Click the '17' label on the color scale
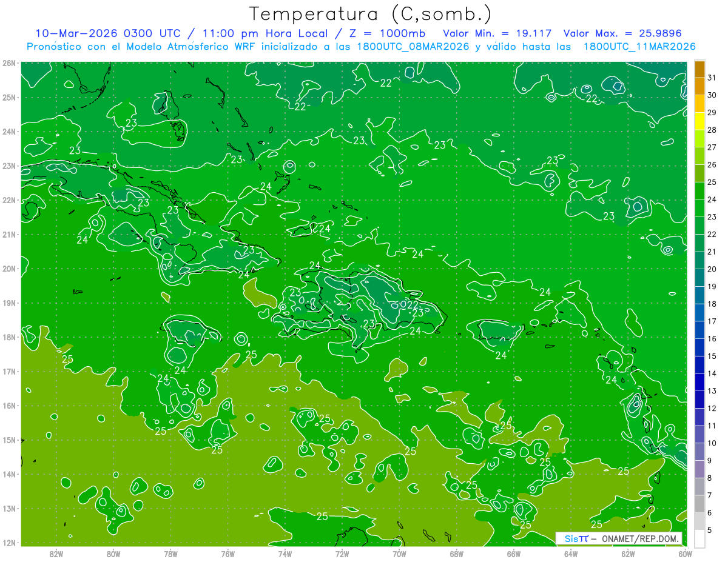The width and height of the screenshot is (728, 562). [712, 321]
